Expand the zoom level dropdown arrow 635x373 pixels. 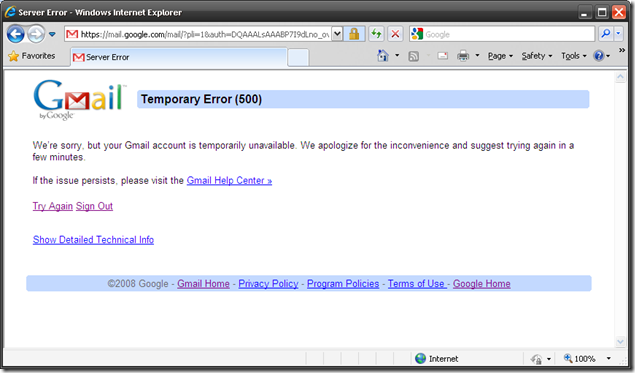coord(608,358)
